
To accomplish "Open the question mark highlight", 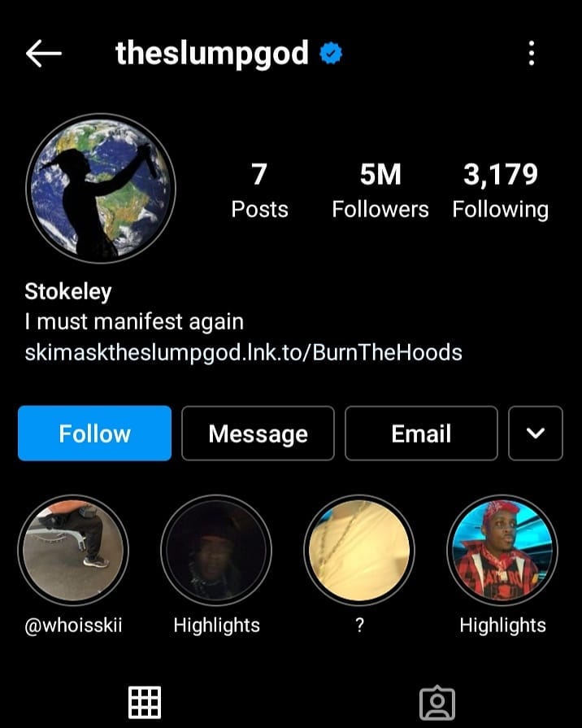I will tap(359, 550).
